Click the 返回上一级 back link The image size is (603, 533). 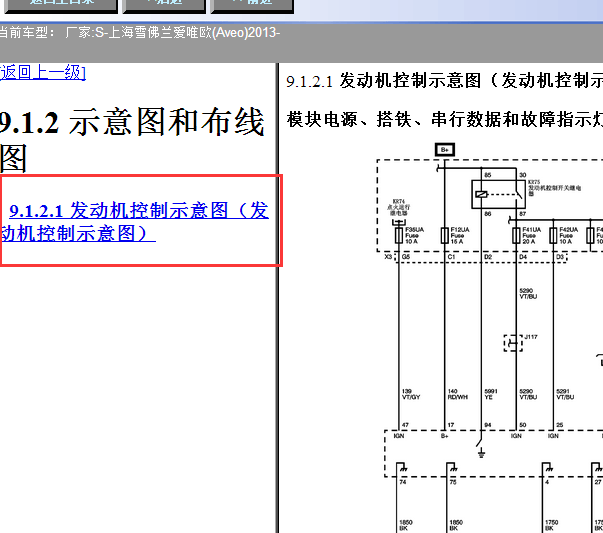pyautogui.click(x=43, y=72)
